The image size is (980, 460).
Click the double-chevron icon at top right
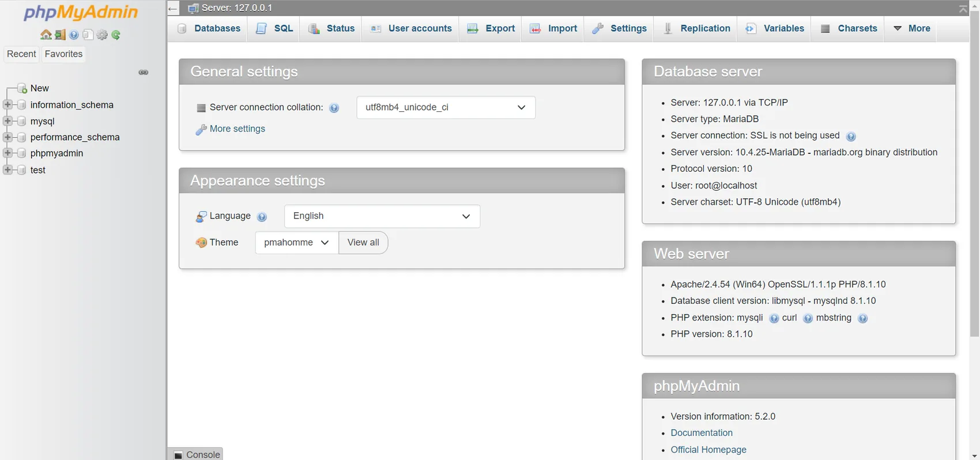tap(963, 8)
